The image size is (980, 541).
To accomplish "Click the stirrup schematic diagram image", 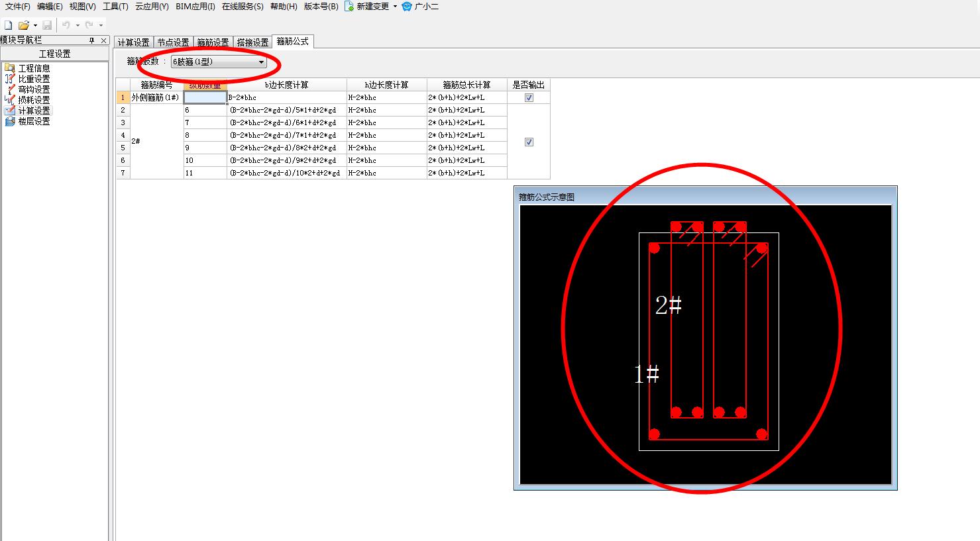I will (706, 344).
